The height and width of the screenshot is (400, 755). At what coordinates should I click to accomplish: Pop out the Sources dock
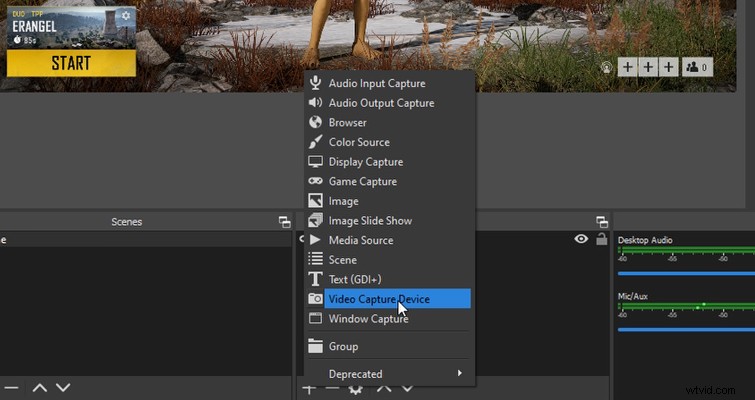pyautogui.click(x=602, y=222)
